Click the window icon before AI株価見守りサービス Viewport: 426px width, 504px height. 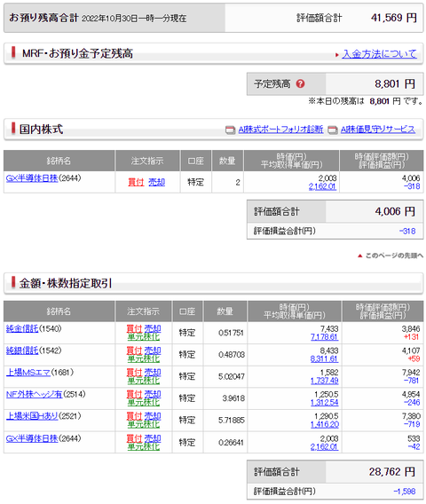pos(333,130)
